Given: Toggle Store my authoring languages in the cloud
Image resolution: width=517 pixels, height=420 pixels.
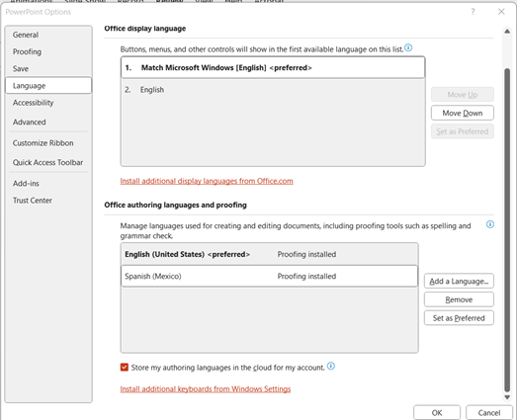Looking at the screenshot, I should pos(125,368).
